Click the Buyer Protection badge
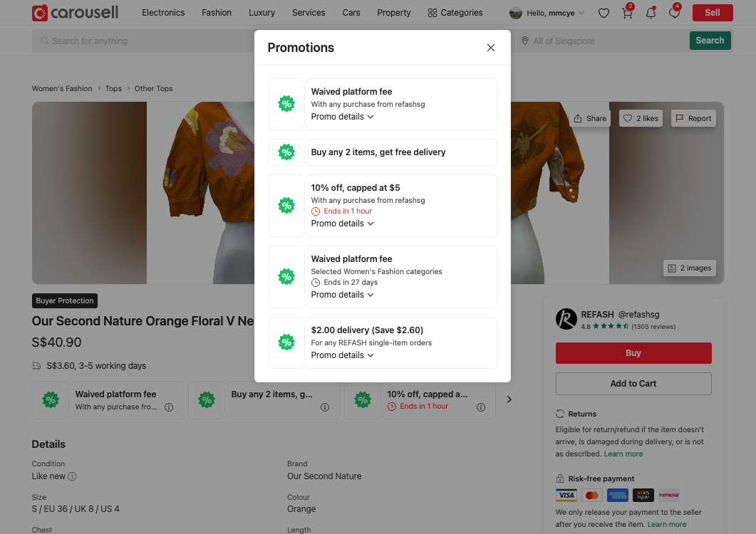 pyautogui.click(x=65, y=300)
